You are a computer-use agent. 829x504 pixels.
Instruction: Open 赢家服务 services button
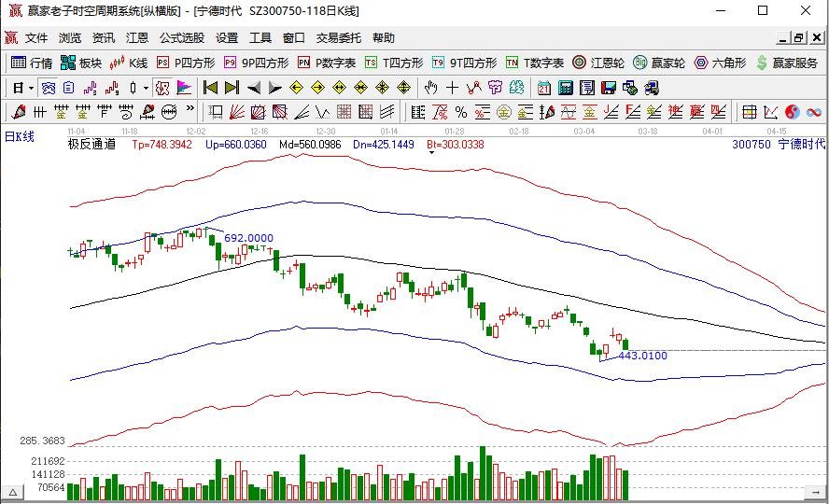[x=787, y=63]
